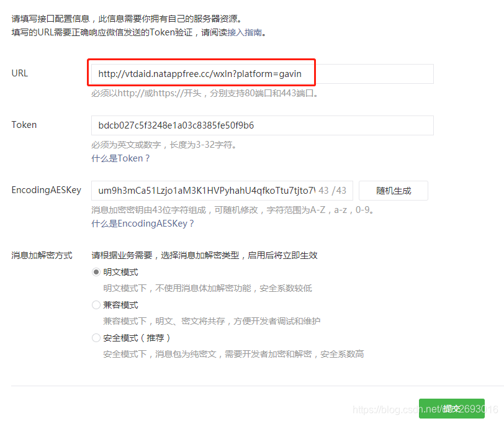This screenshot has width=504, height=421.
Task: Click the hint 消息加密密钥由43位字符组成
Action: click(x=148, y=210)
